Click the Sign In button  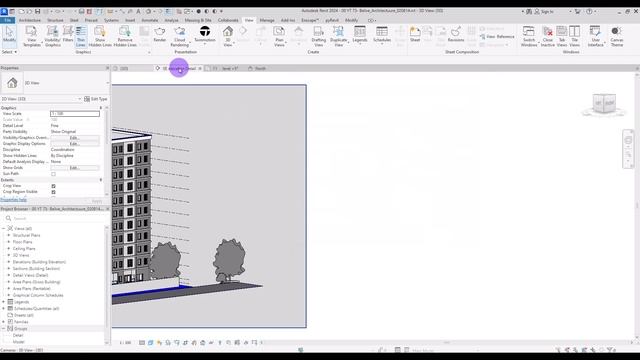click(544, 11)
